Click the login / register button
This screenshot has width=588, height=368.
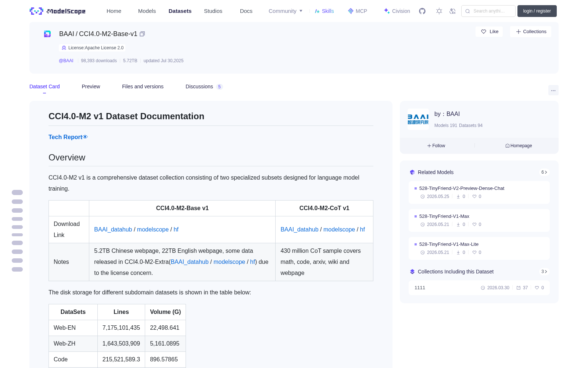tap(537, 11)
